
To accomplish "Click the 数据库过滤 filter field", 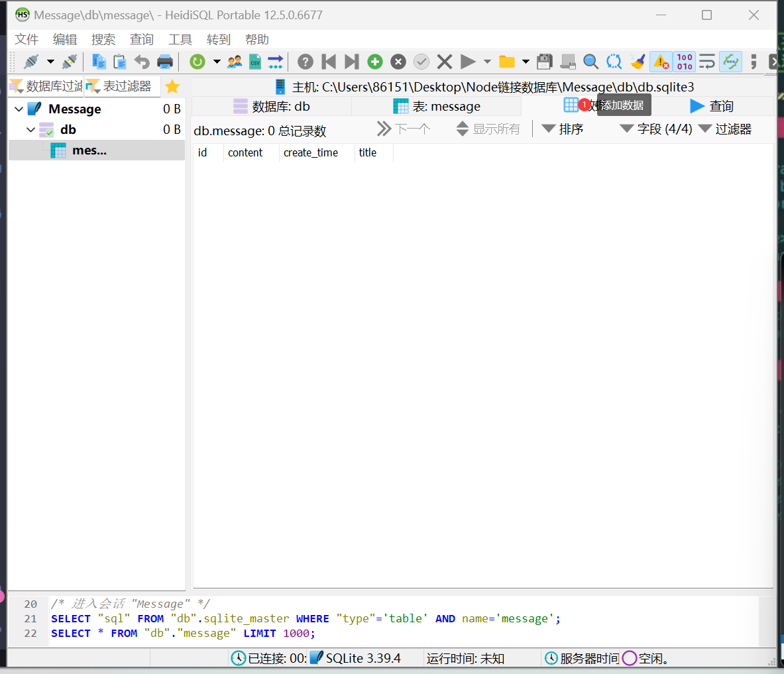I will pos(46,87).
